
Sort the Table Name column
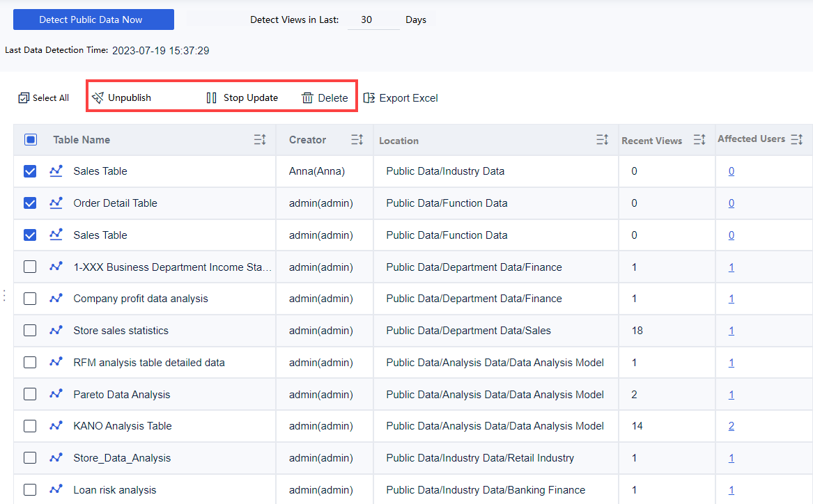(259, 139)
